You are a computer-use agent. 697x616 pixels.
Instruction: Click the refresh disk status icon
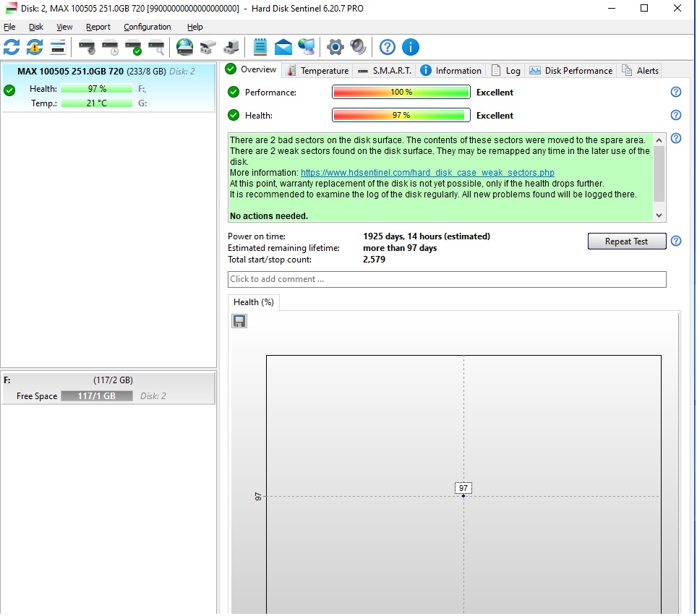(x=12, y=47)
